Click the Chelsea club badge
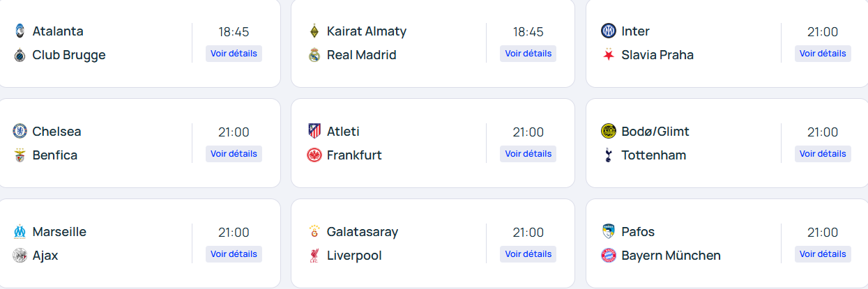868x289 pixels. click(x=20, y=132)
